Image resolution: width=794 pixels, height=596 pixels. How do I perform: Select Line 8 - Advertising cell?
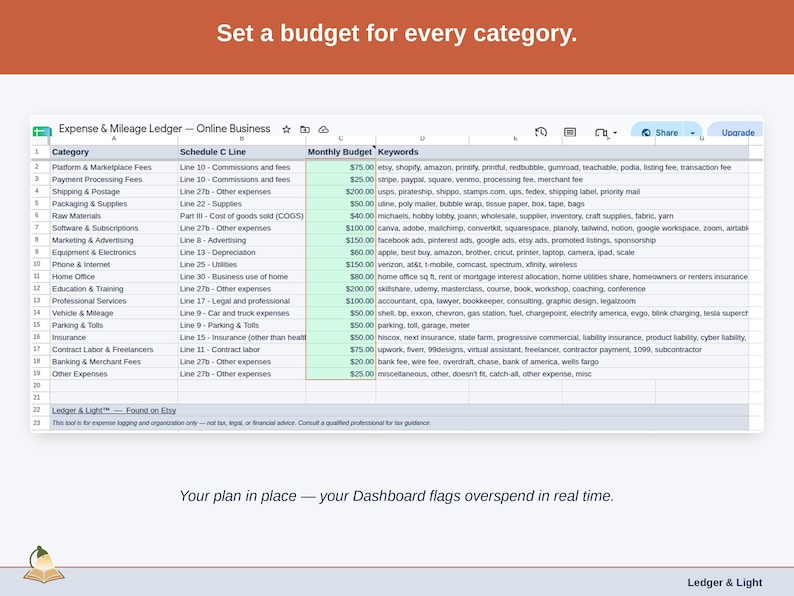pyautogui.click(x=242, y=240)
